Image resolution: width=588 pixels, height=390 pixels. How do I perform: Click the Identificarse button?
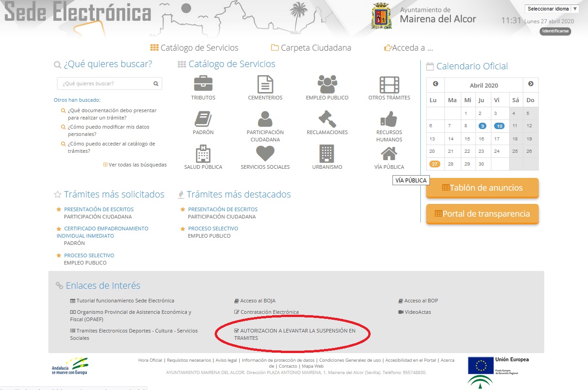(x=555, y=31)
